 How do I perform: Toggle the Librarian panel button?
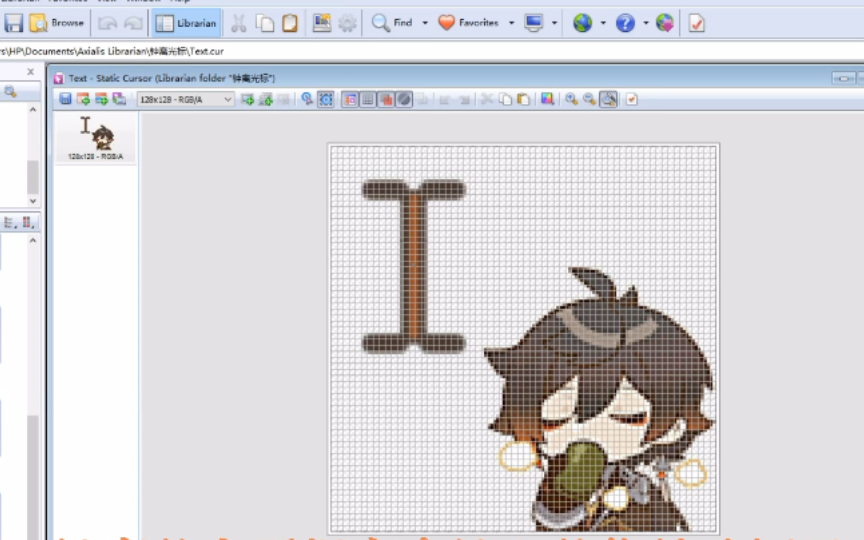click(187, 23)
